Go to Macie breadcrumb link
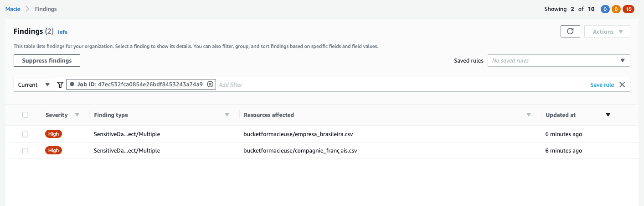 coord(13,9)
